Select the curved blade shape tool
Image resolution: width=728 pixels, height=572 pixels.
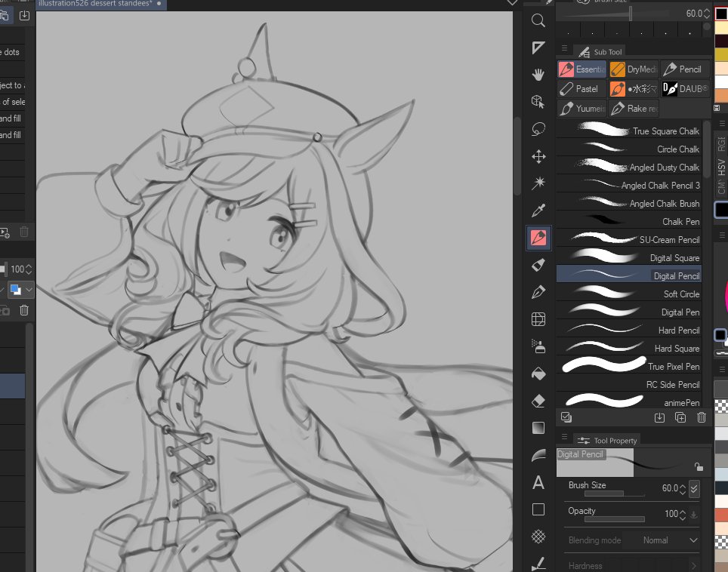pos(538,455)
